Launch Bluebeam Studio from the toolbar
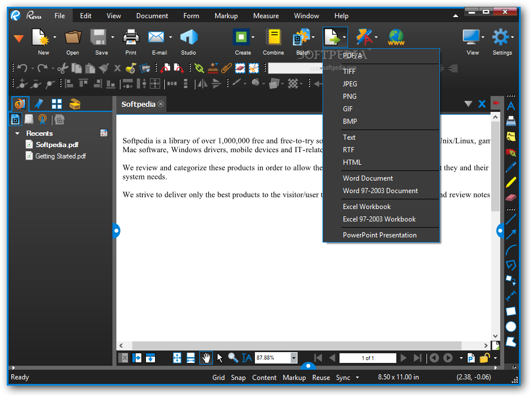Screen dimensions: 532x397 188,37
